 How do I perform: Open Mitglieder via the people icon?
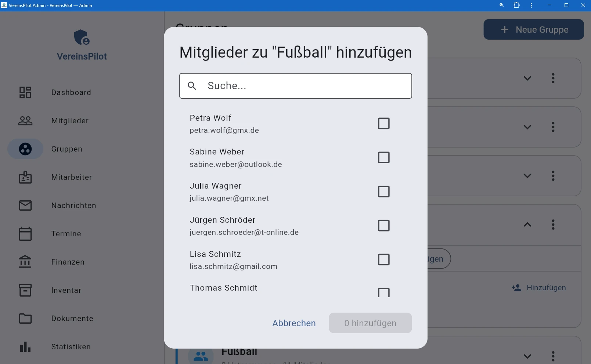click(25, 121)
